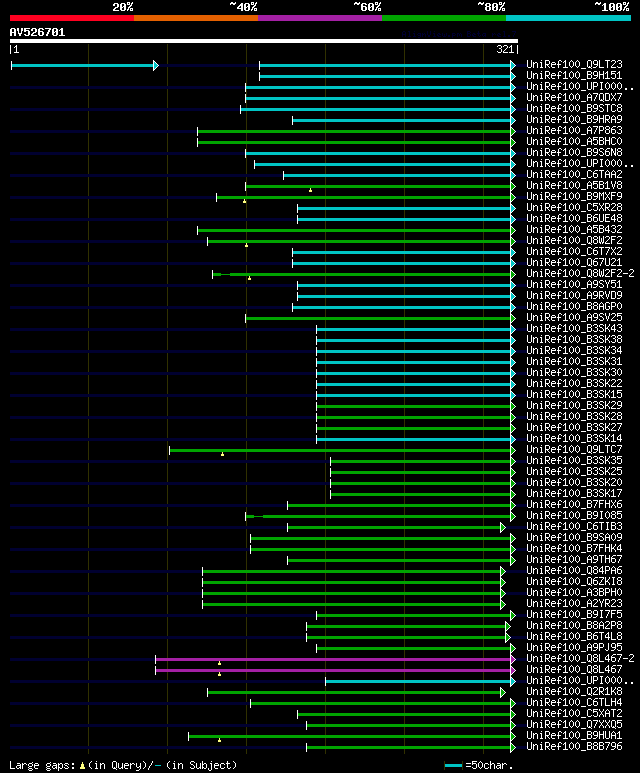Select the UniRef100_A5BHC0 label

click(574, 141)
